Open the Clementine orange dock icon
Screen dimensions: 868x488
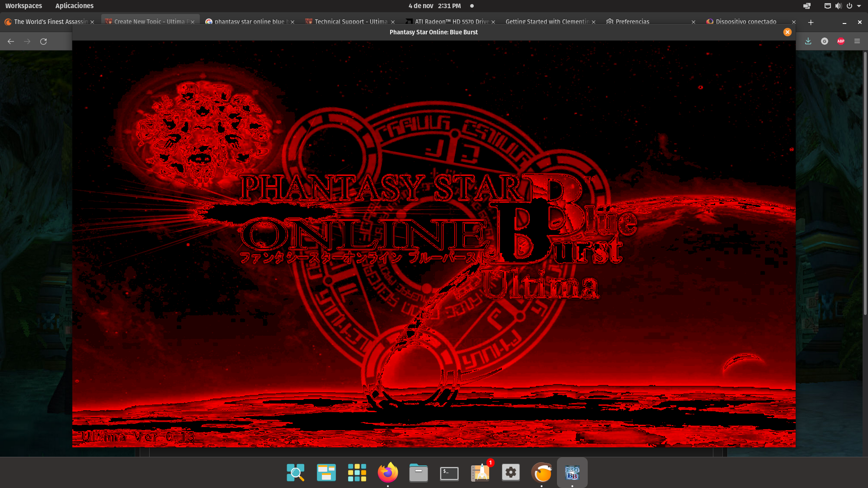pyautogui.click(x=542, y=473)
